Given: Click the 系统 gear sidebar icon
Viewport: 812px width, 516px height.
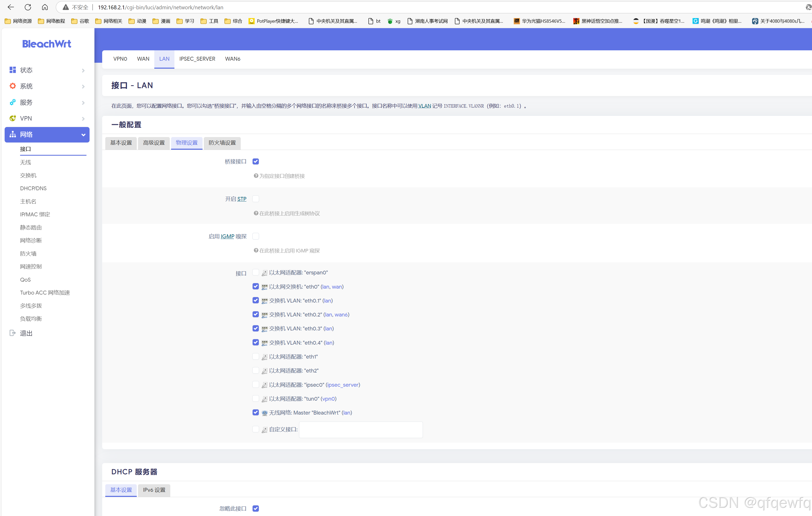Looking at the screenshot, I should [x=13, y=86].
